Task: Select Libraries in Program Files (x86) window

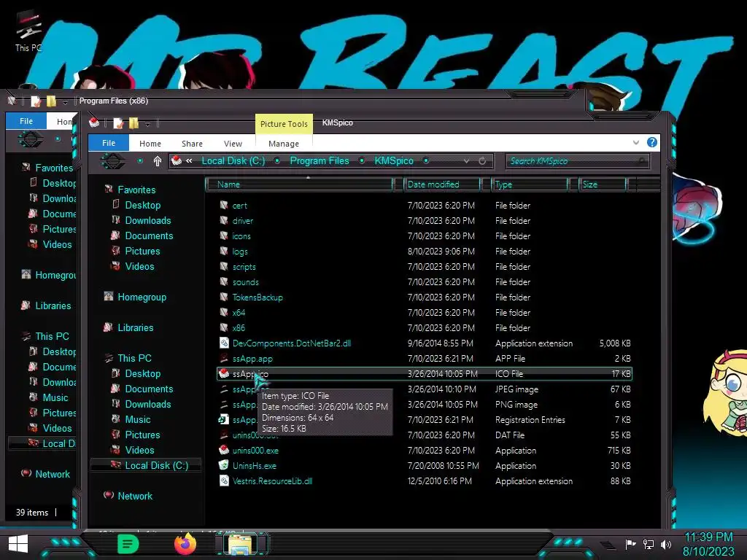Action: click(53, 306)
